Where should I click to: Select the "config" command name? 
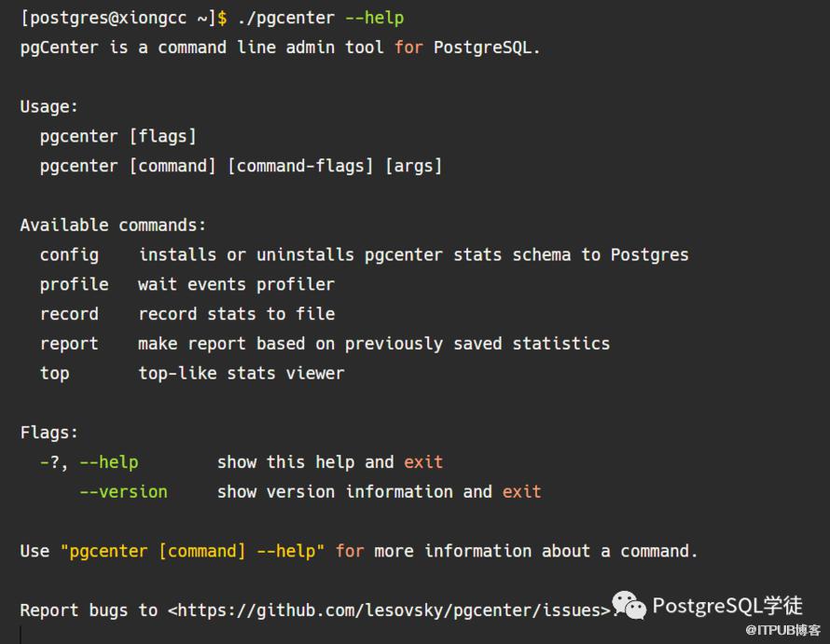coord(69,254)
